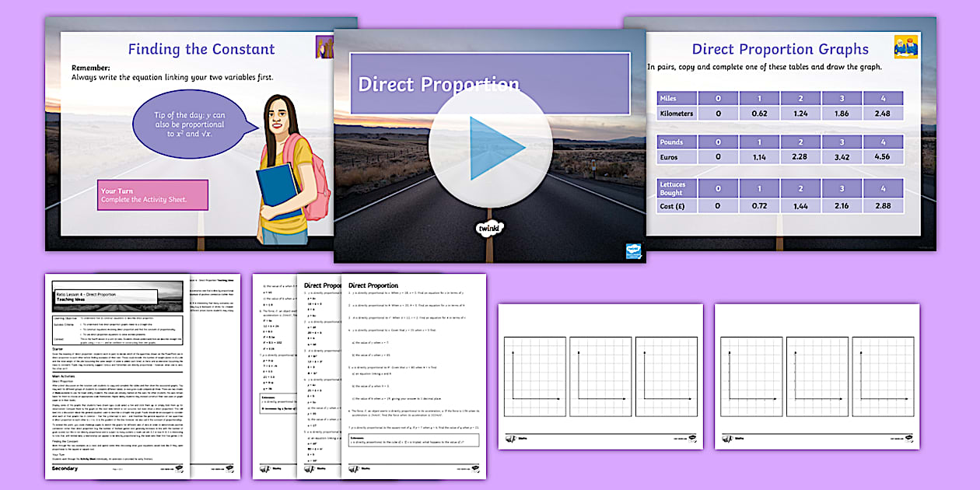This screenshot has height=490, width=980.
Task: Click the twinkl logo beneath the play button
Action: (489, 228)
